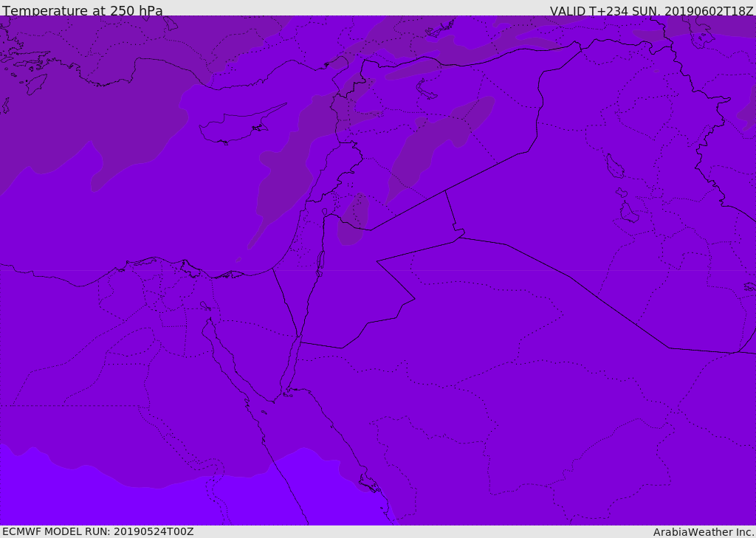Click the 'ECMWF MODEL RUN: 20190524T00Z' footer text
The height and width of the screenshot is (538, 756).
tap(98, 531)
